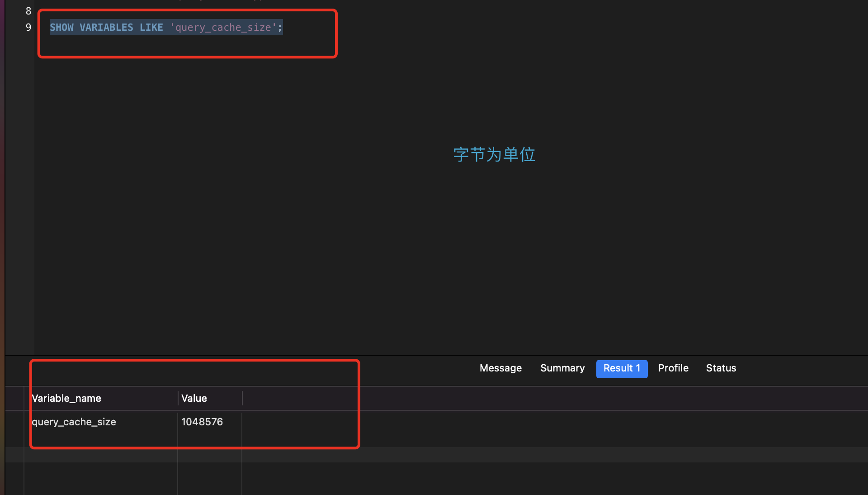
Task: Switch to the Status tab
Action: (721, 368)
